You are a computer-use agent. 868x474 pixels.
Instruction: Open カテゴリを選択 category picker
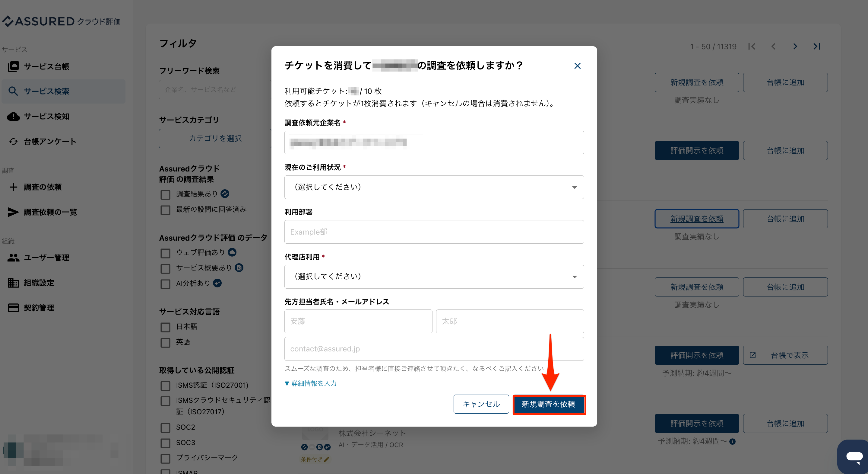[x=215, y=138]
